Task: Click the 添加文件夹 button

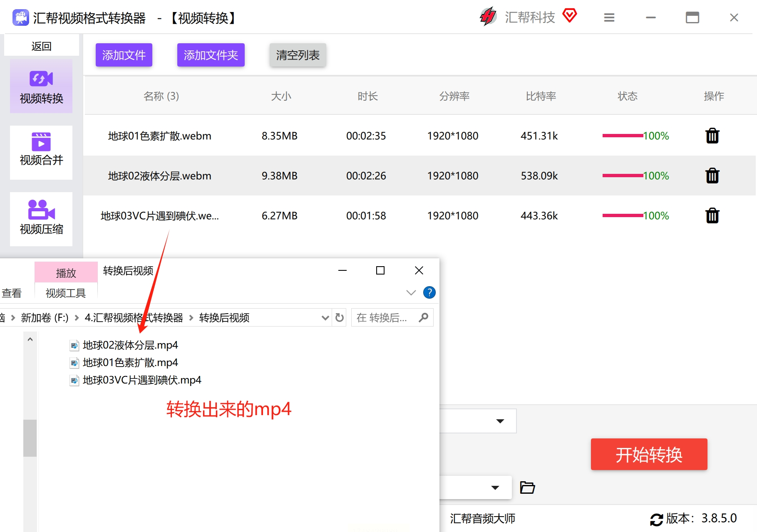Action: point(211,55)
